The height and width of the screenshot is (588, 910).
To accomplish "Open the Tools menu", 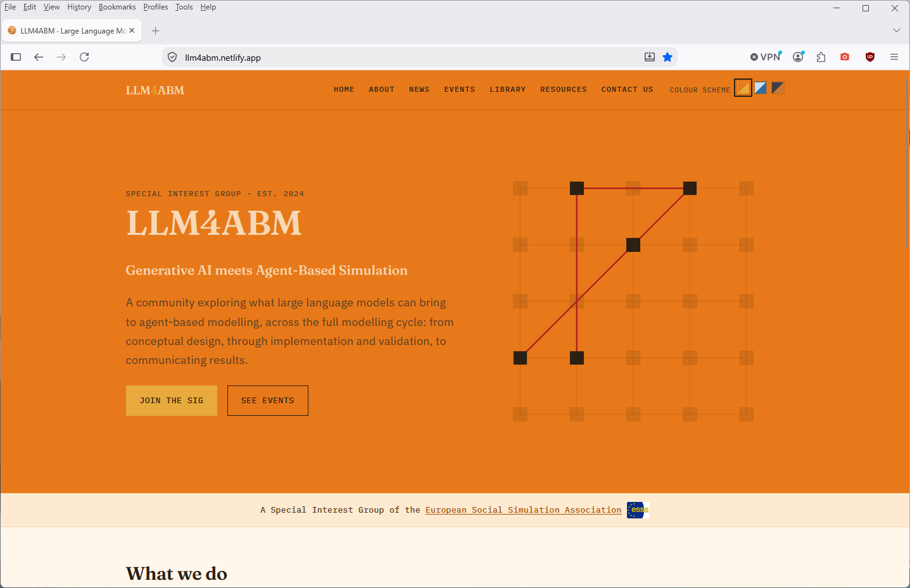I will coord(184,7).
